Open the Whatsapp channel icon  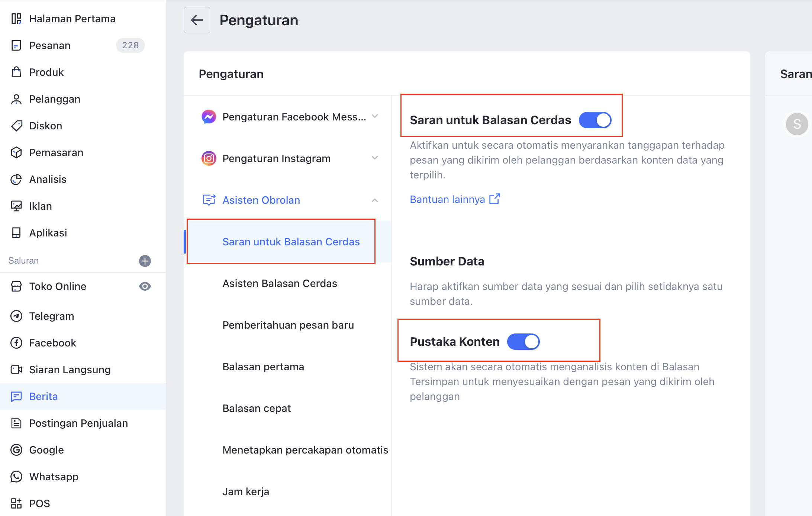coord(16,477)
